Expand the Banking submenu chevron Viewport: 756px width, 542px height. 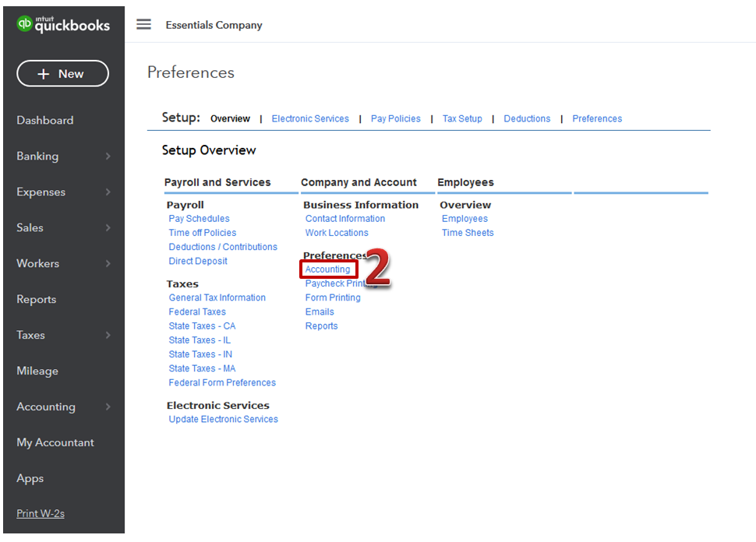108,156
